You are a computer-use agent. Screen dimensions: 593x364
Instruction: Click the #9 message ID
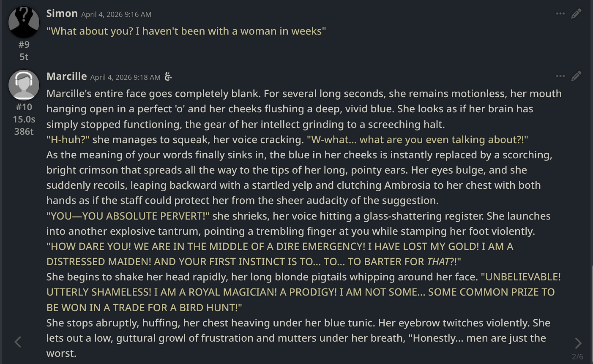point(24,44)
